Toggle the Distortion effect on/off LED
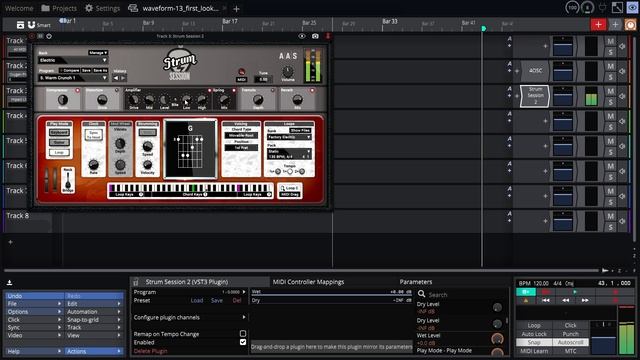This screenshot has width=640, height=360. [x=116, y=90]
